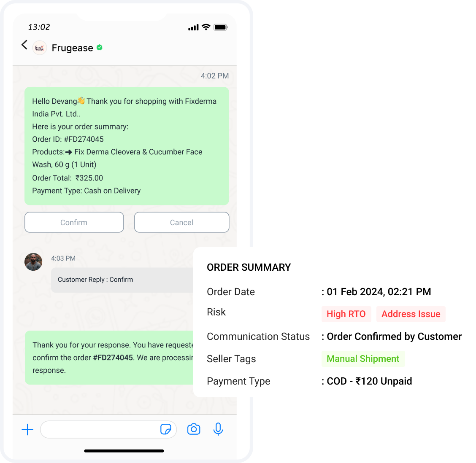Viewport: 476px width, 463px height.
Task: Tap the microphone voice message icon
Action: click(x=218, y=429)
